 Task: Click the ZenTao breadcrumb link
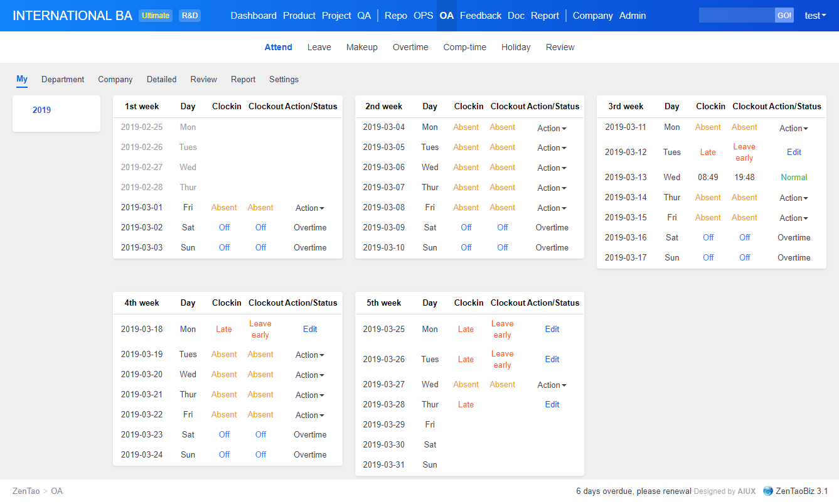pyautogui.click(x=26, y=491)
